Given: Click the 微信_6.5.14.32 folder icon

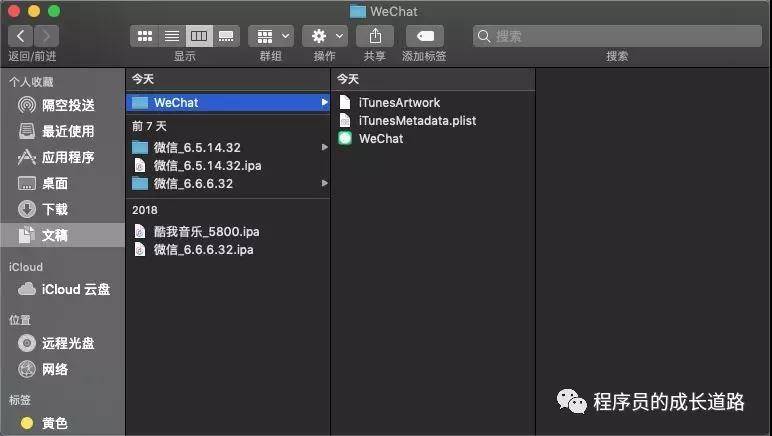Looking at the screenshot, I should tap(140, 147).
